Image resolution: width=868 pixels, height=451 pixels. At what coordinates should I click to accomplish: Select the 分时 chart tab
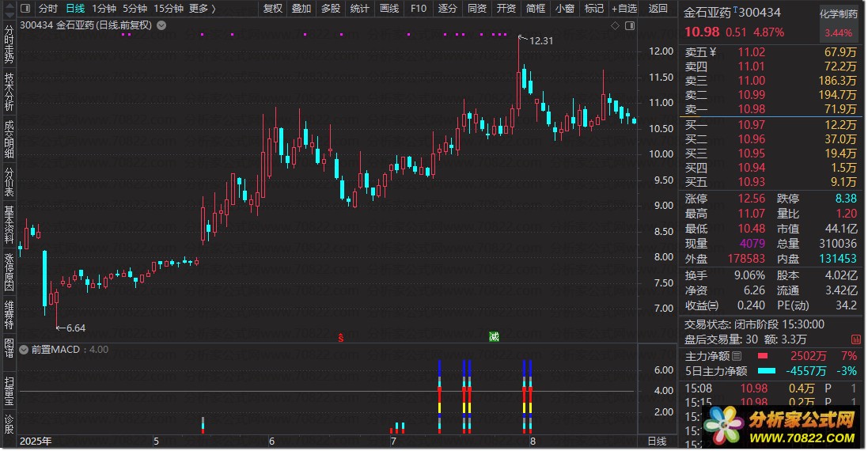(48, 9)
